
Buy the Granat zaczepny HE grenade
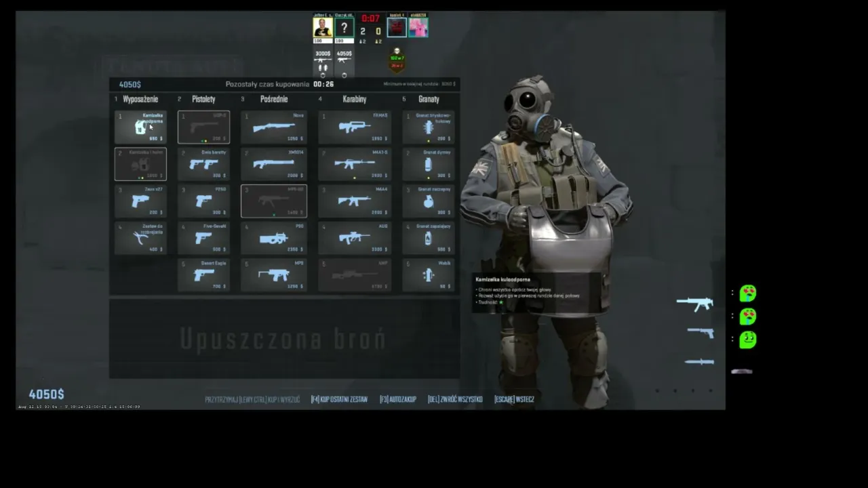429,201
